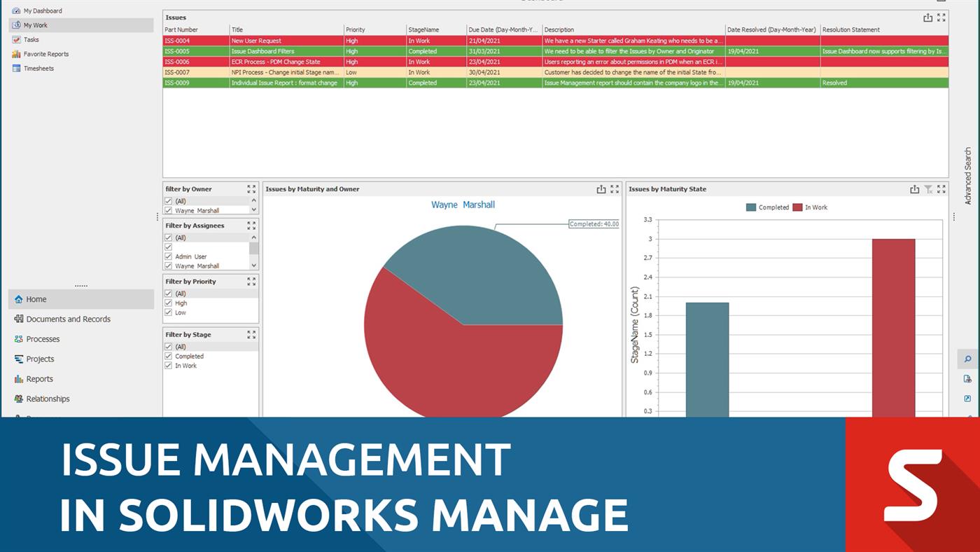Image resolution: width=980 pixels, height=552 pixels.
Task: Click the Reports bar chart icon
Action: (19, 379)
